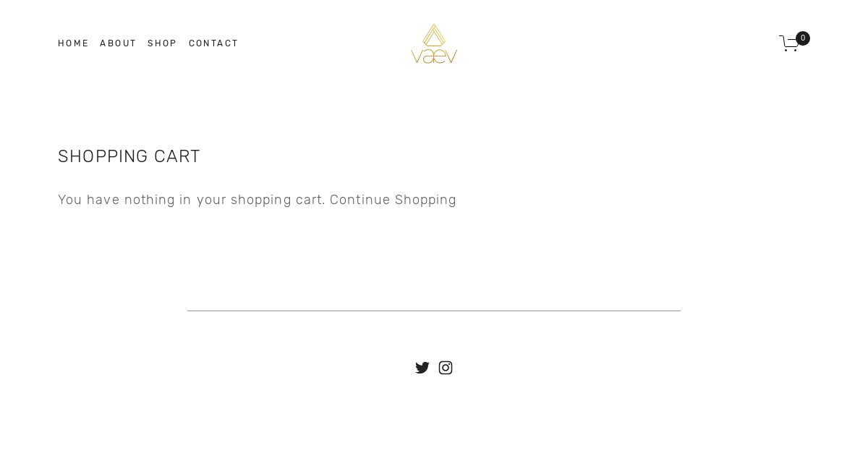
Task: Click the footer divider line
Action: (434, 311)
